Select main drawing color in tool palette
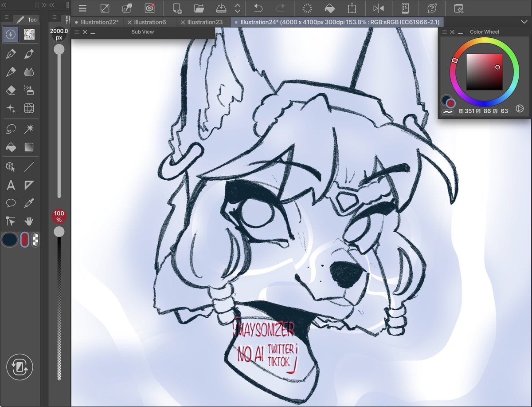The height and width of the screenshot is (407, 532). pyautogui.click(x=10, y=240)
